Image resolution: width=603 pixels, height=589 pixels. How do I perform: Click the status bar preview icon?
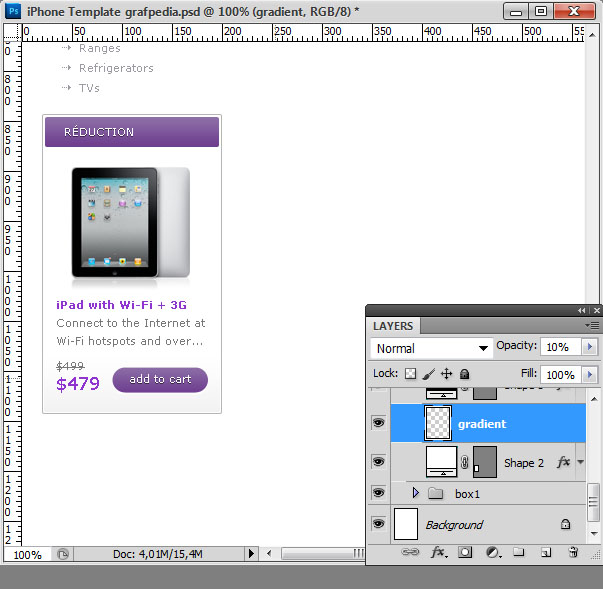click(63, 554)
